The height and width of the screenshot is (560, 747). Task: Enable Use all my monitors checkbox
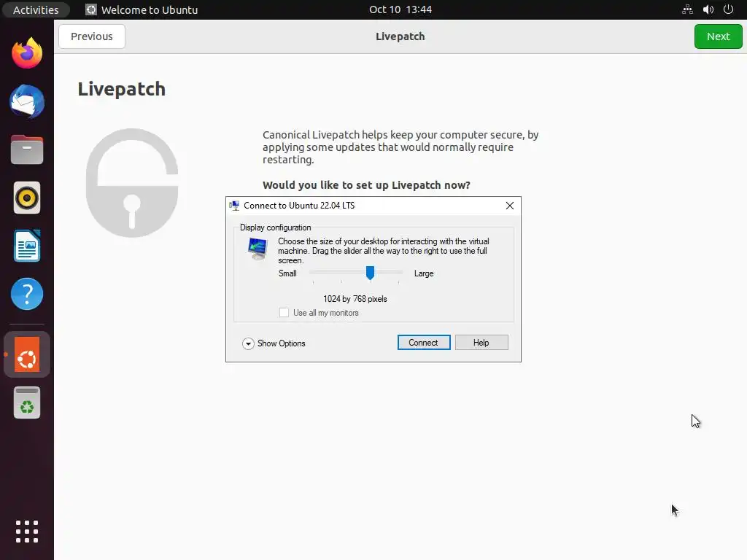coord(284,312)
